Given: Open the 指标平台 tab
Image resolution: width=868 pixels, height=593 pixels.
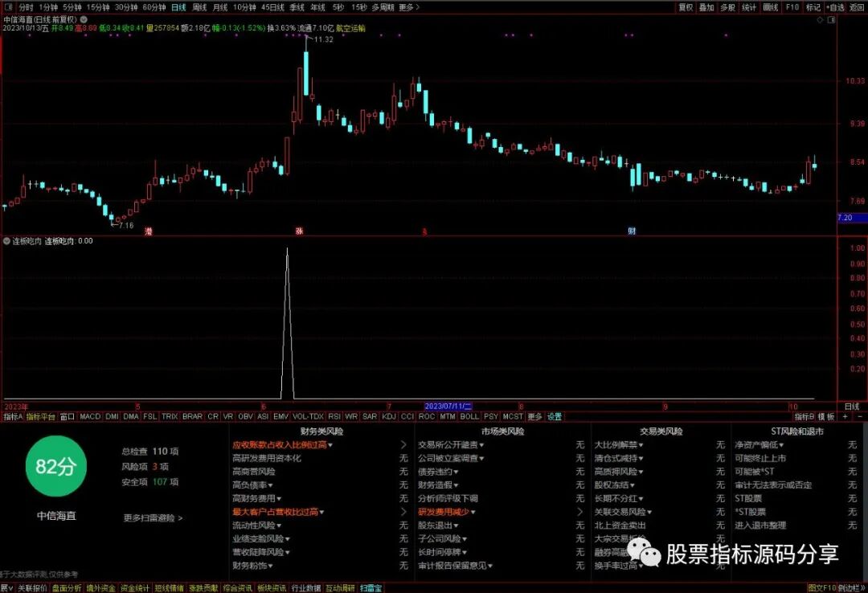Looking at the screenshot, I should pyautogui.click(x=40, y=416).
